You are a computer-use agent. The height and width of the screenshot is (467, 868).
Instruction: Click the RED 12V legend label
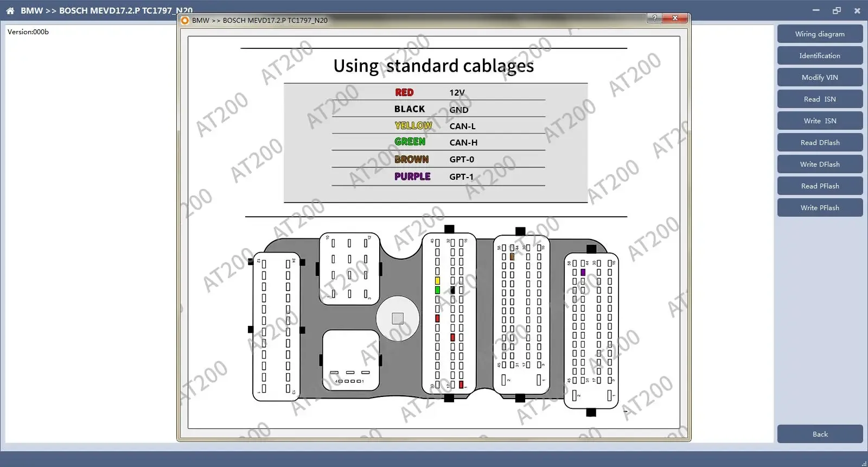coord(404,92)
